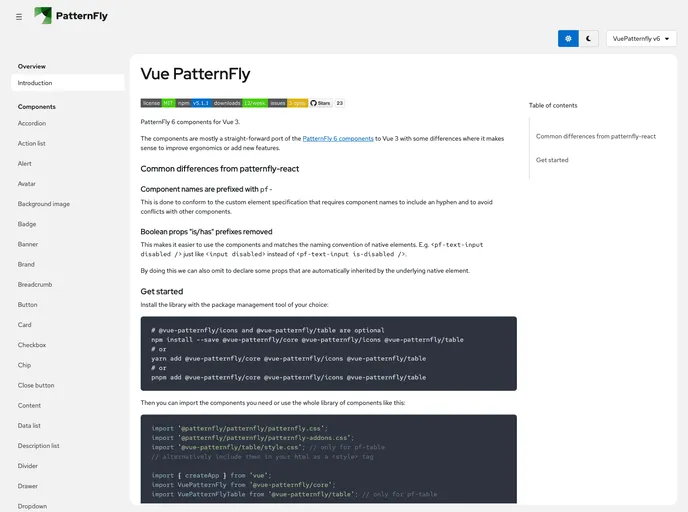Click the npm install command line

(x=307, y=340)
